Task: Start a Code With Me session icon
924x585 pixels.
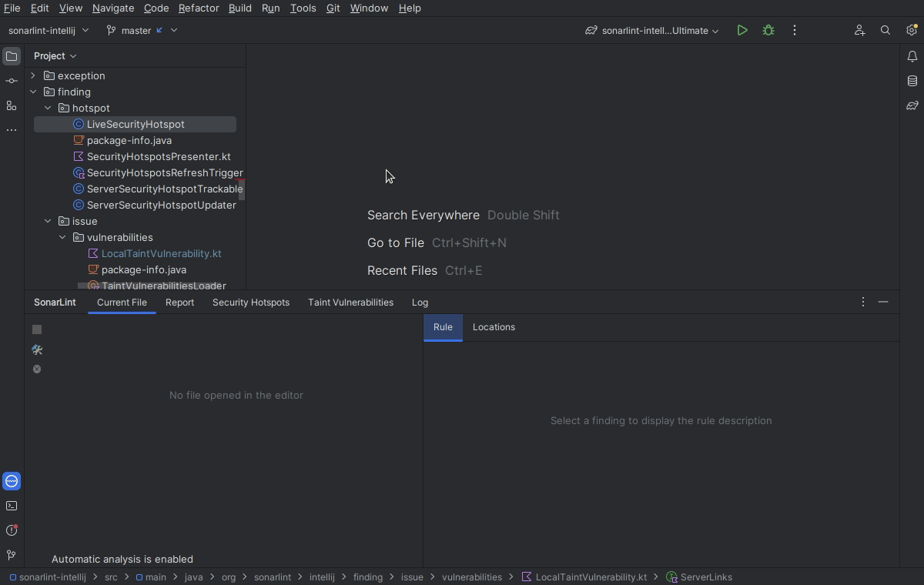Action: pos(859,31)
